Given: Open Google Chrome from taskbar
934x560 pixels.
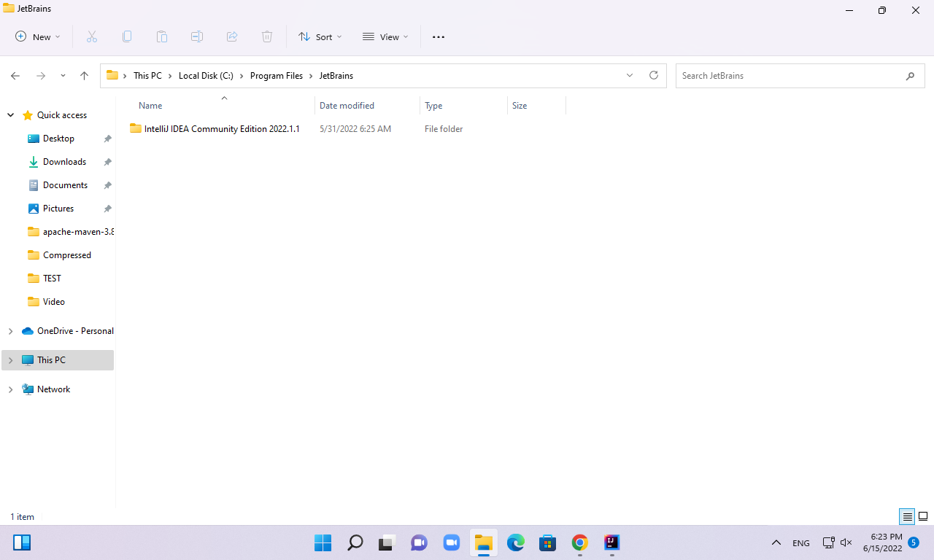Looking at the screenshot, I should [x=580, y=542].
